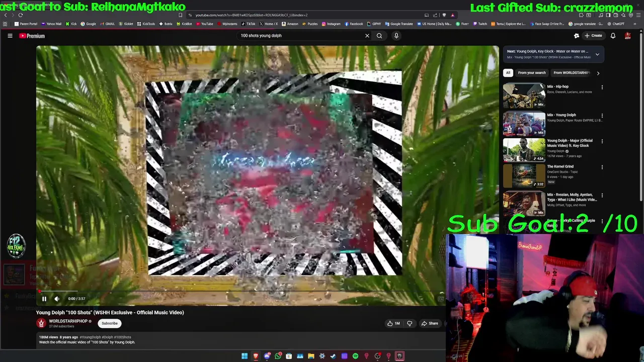Screen dimensions: 644x362
Task: Start voice search with microphone
Action: [396, 36]
